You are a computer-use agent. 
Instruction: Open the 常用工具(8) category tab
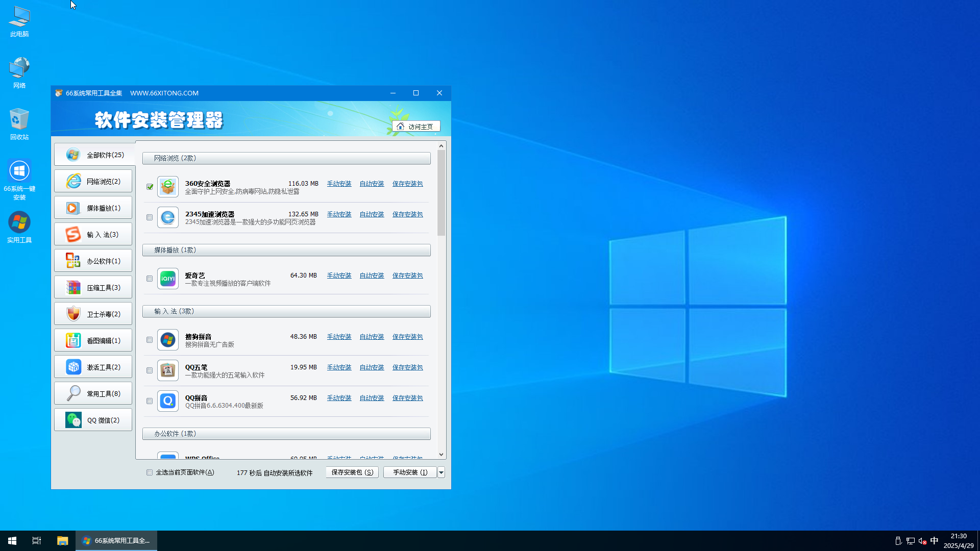[93, 393]
